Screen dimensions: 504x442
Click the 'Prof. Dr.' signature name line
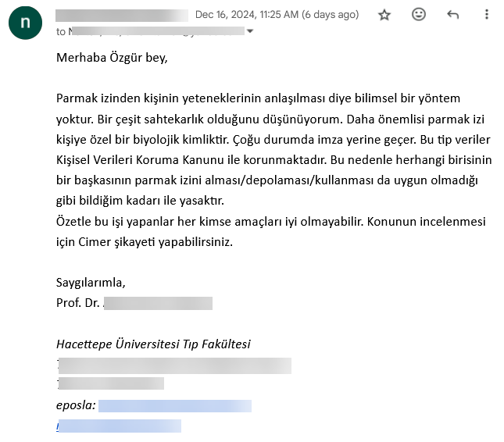pos(134,303)
